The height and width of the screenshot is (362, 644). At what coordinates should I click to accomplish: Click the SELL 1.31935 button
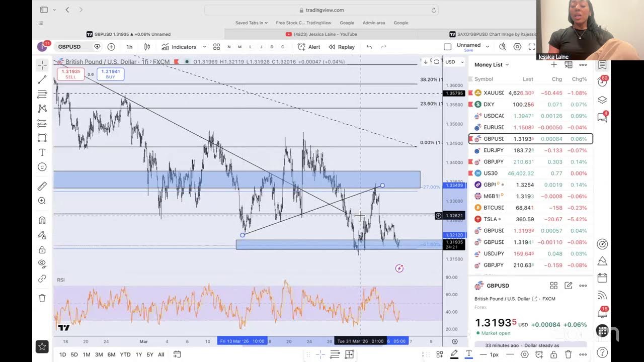point(70,74)
